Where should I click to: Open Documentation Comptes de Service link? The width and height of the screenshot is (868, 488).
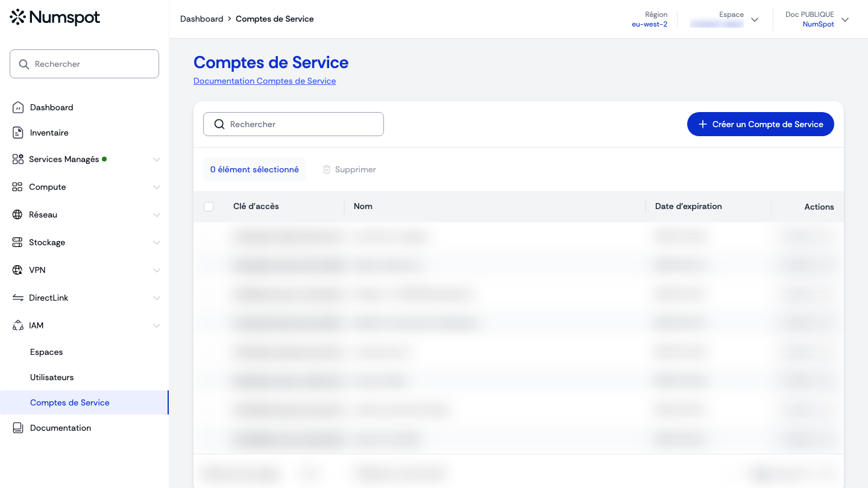pyautogui.click(x=265, y=81)
